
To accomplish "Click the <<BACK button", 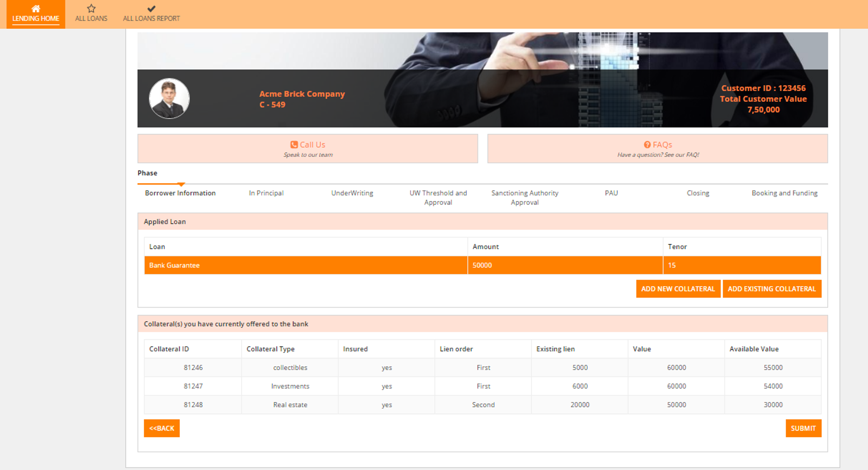I will 162,428.
